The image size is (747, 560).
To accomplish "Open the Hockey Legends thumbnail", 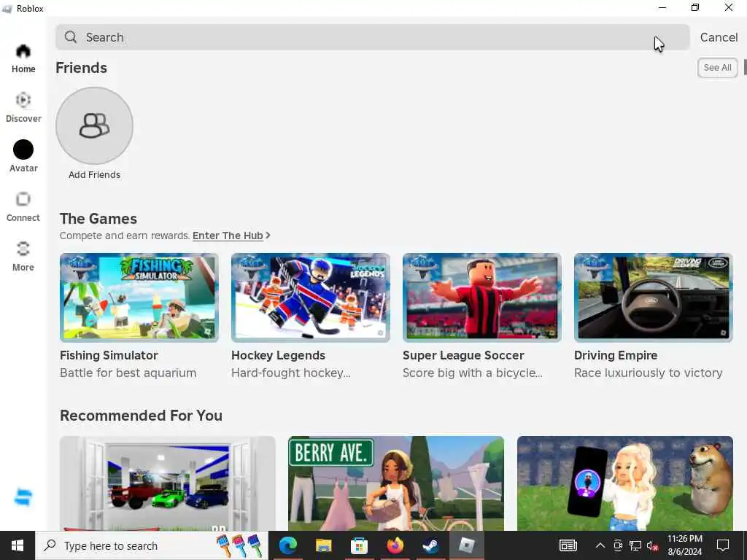I will (x=311, y=297).
